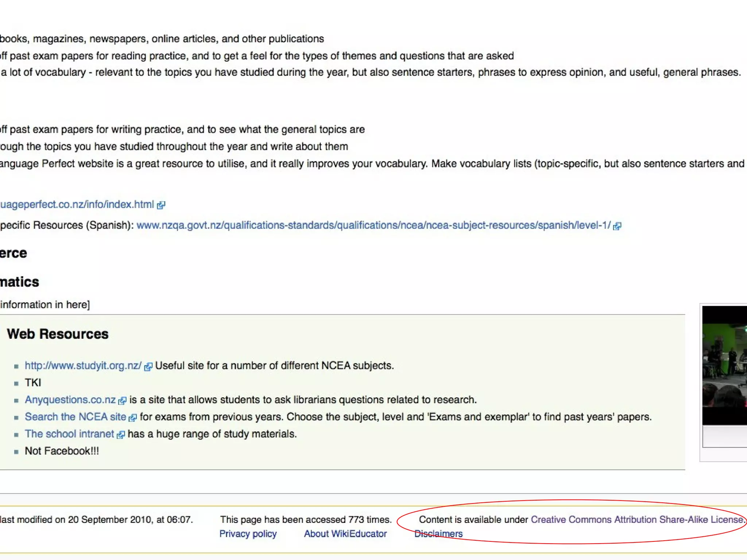Click external-link icon next to Anyquestions.co.nz

(x=123, y=401)
